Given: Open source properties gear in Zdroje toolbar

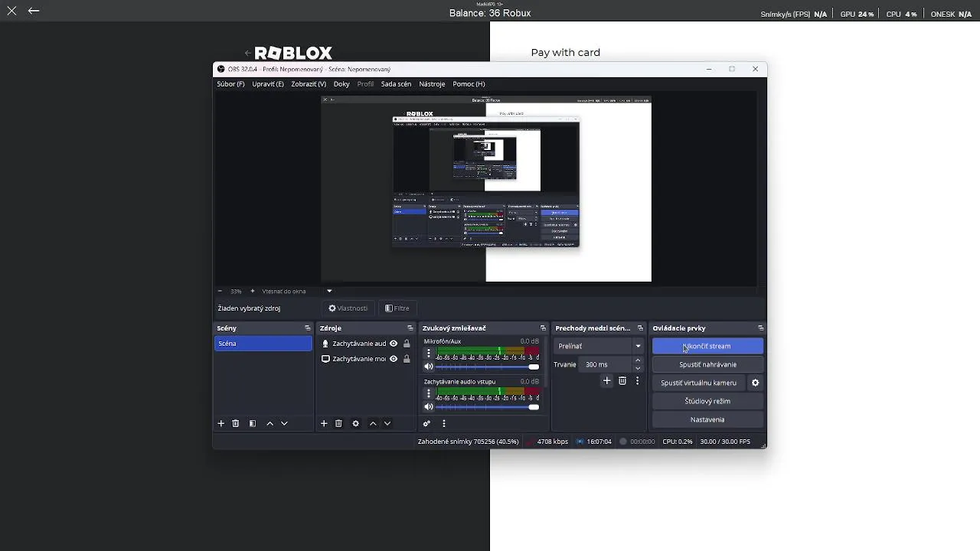Looking at the screenshot, I should [355, 423].
